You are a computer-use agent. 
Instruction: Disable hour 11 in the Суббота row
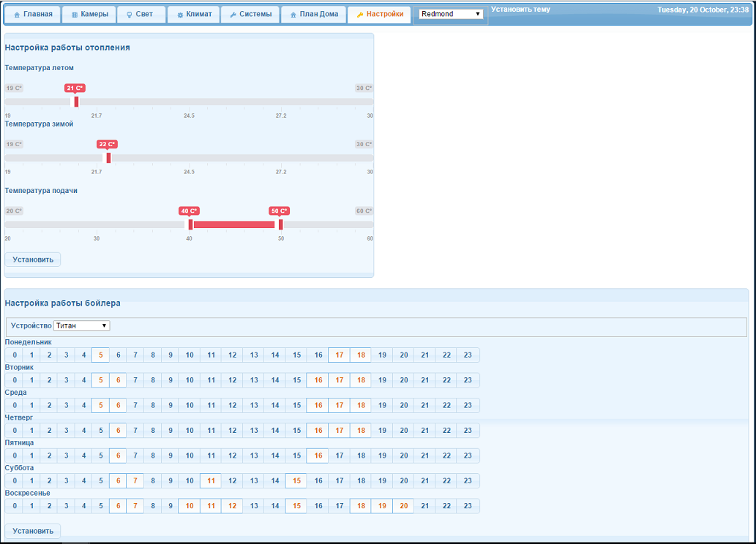point(211,480)
